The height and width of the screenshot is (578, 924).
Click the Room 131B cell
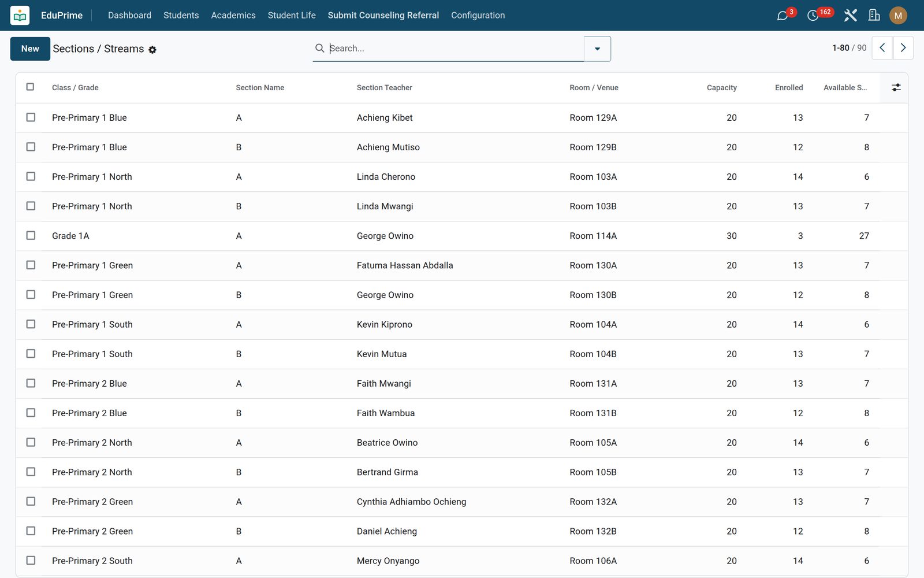pyautogui.click(x=593, y=413)
